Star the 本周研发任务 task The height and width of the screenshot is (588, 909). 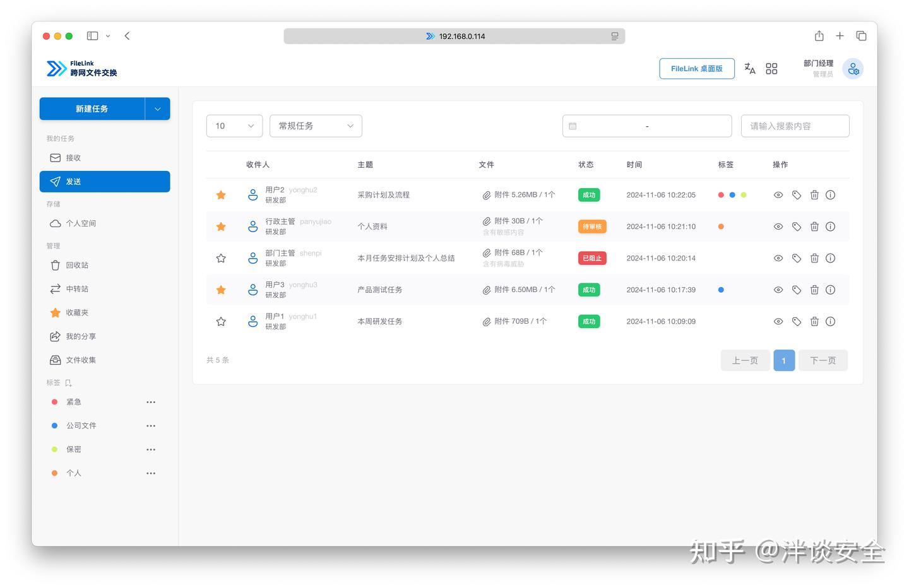click(221, 321)
